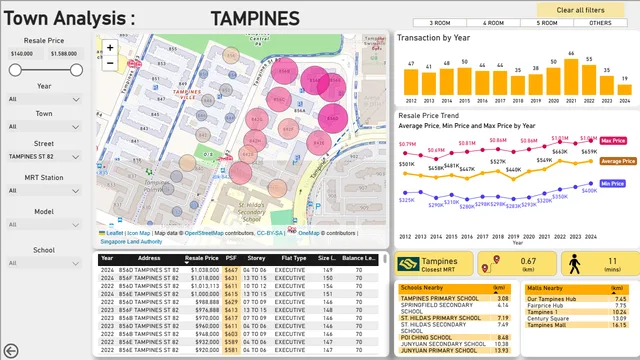
Task: Select the OTHERS flat type
Action: (600, 23)
